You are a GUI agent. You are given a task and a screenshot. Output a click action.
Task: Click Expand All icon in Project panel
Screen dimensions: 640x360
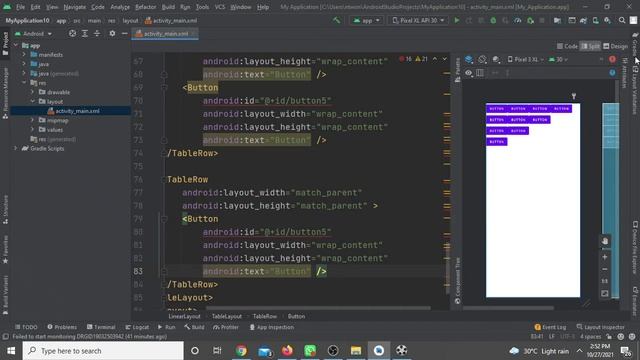point(84,33)
